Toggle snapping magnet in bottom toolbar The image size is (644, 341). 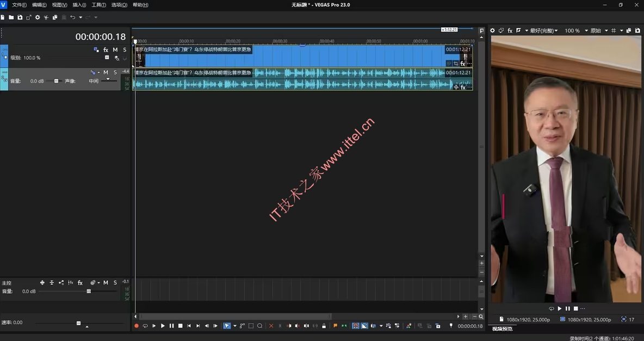(355, 326)
